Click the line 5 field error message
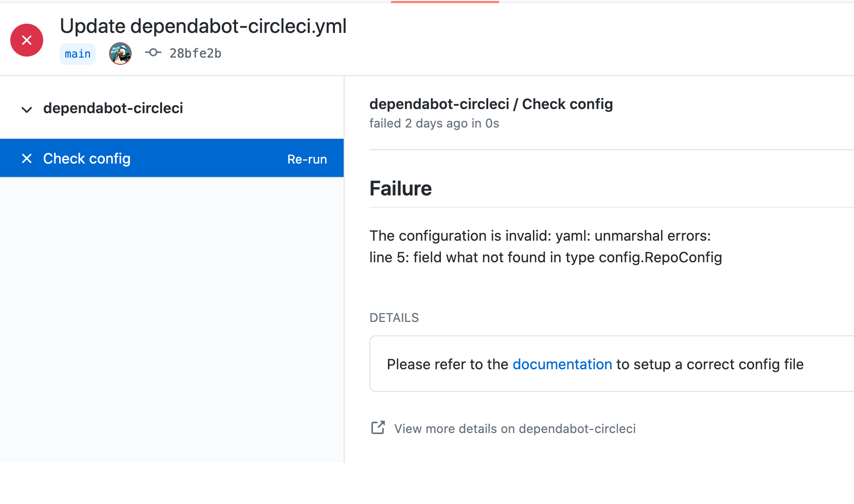This screenshot has width=854, height=504. click(546, 257)
